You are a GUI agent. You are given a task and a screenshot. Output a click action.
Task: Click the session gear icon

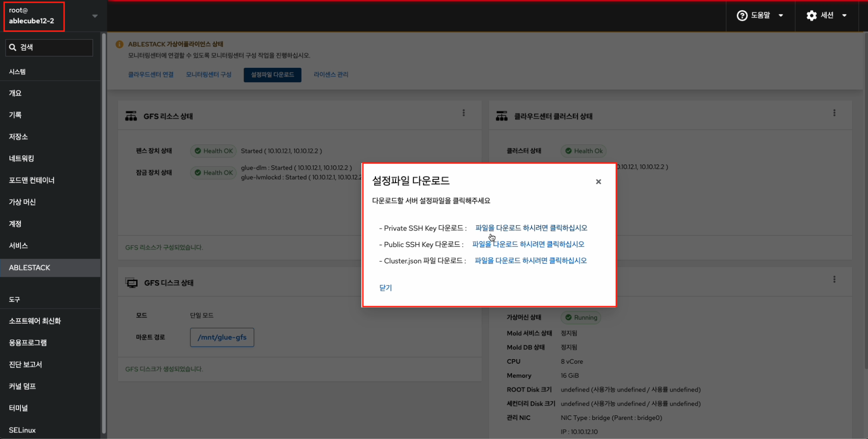pos(811,15)
